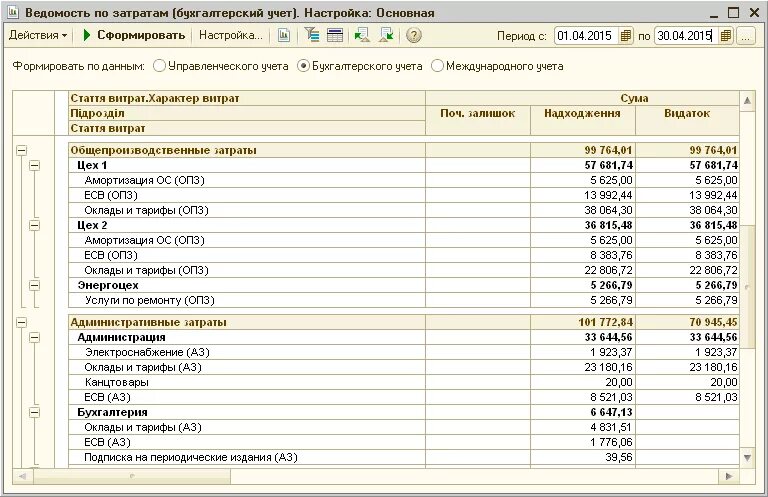This screenshot has height=497, width=768.
Task: Select the Административные затраты row label
Action: pyautogui.click(x=148, y=322)
